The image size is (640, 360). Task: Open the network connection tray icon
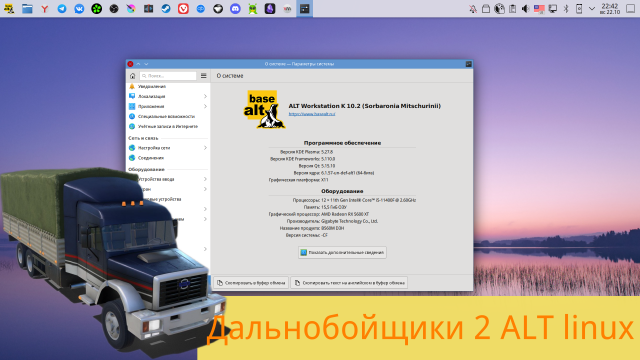(x=553, y=9)
